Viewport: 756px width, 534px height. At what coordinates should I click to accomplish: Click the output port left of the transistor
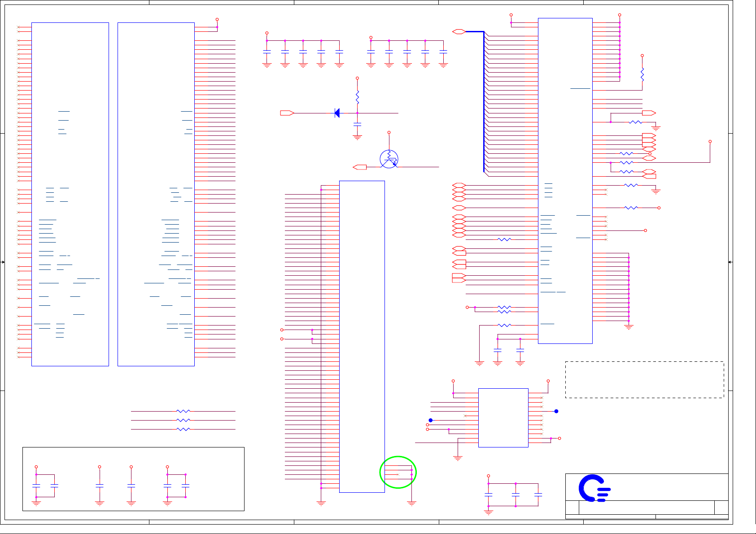360,167
